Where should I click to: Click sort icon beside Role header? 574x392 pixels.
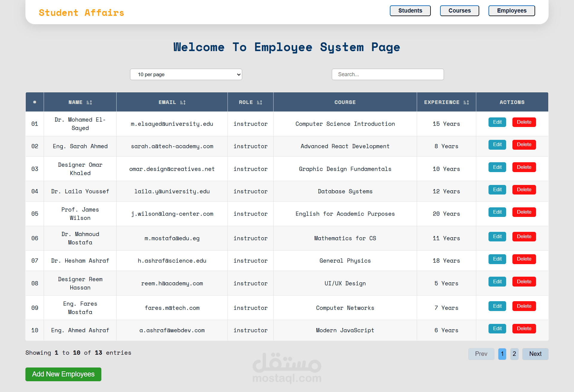pyautogui.click(x=259, y=102)
